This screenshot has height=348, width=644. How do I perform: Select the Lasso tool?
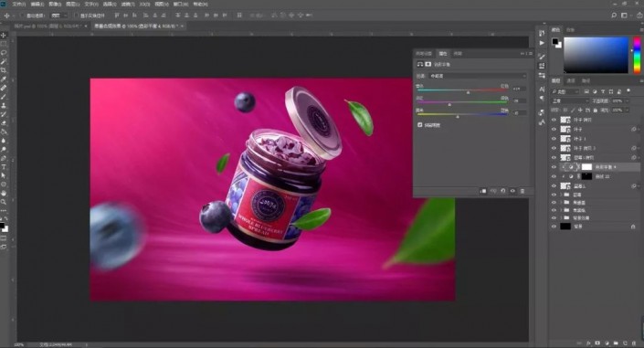pyautogui.click(x=4, y=53)
